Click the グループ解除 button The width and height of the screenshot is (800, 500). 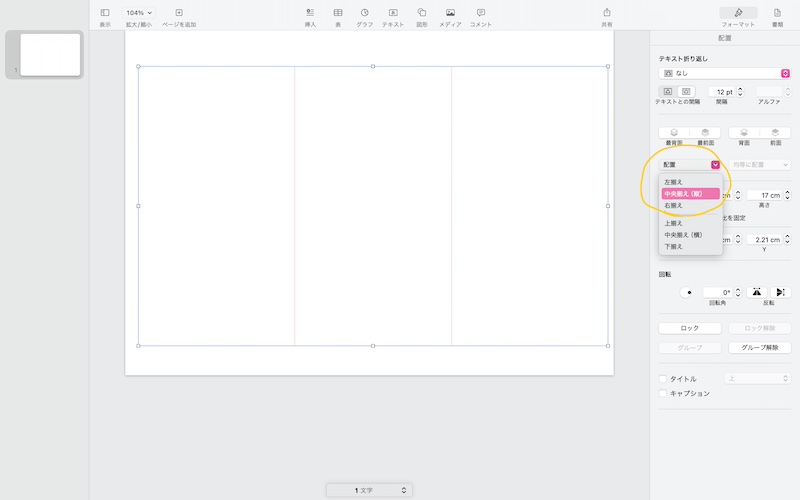760,348
